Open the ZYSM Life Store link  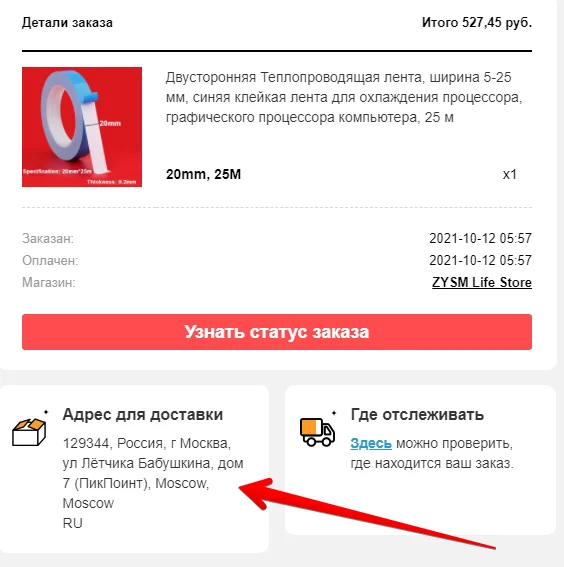(482, 282)
